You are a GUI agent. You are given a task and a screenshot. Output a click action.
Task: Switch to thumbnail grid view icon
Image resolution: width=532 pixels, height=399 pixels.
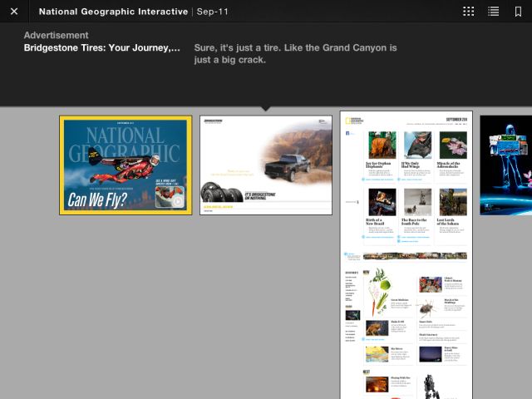(x=469, y=12)
